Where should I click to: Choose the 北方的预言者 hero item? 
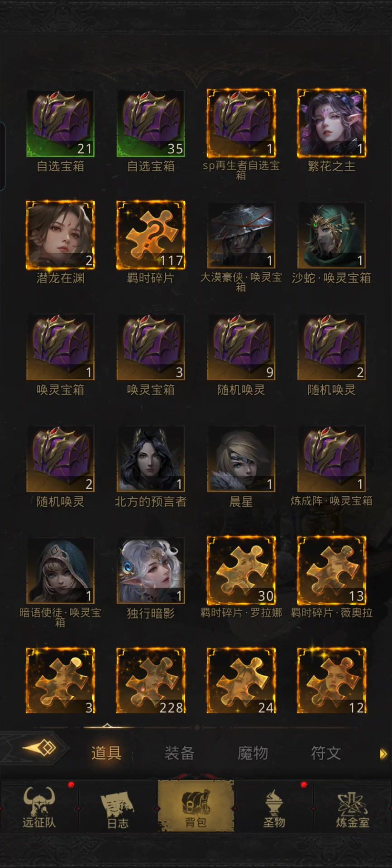tap(151, 459)
